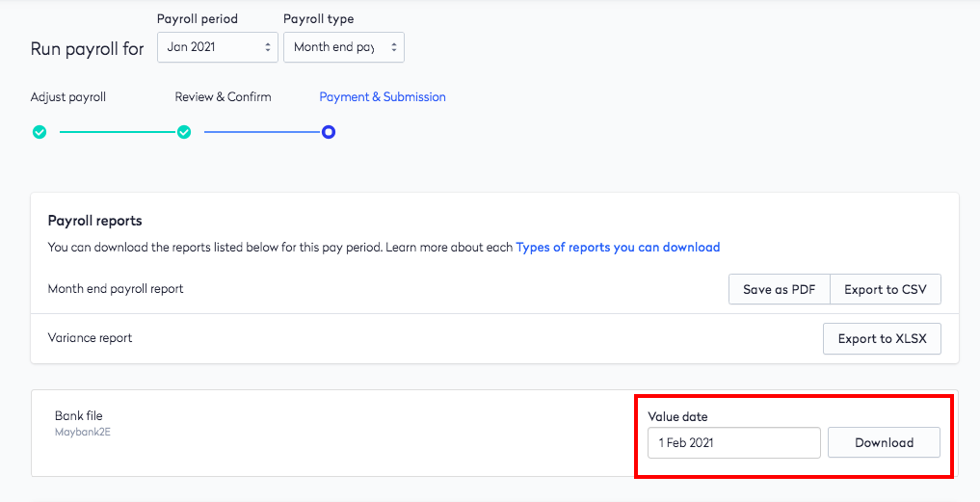Click the Variance report row label

pos(90,338)
